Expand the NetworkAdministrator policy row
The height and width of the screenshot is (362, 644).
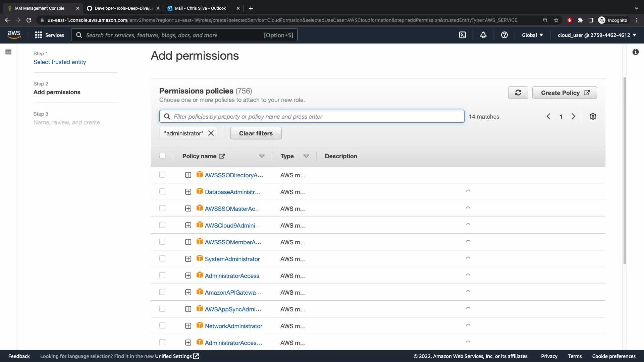coord(188,326)
